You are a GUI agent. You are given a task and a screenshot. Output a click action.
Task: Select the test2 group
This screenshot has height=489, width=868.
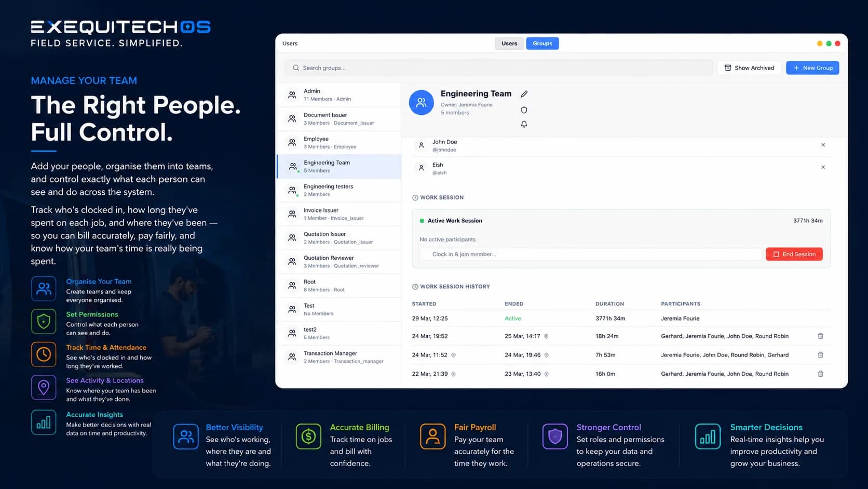(x=339, y=333)
